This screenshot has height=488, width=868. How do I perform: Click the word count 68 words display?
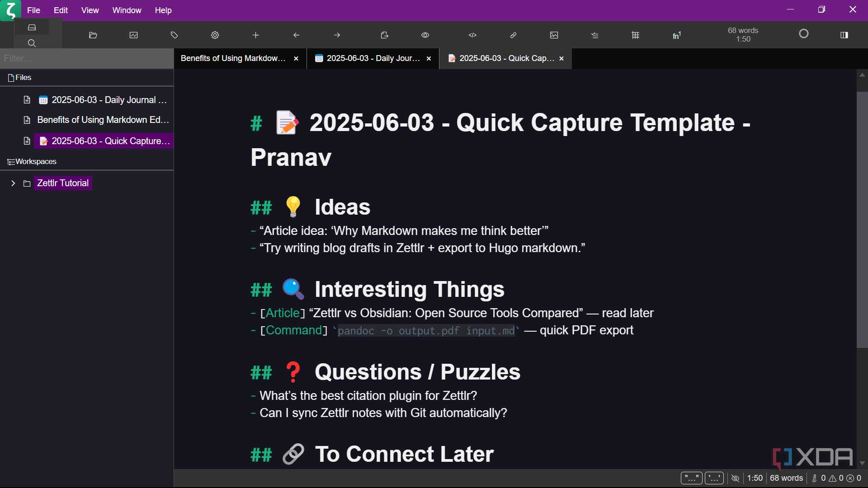(743, 35)
